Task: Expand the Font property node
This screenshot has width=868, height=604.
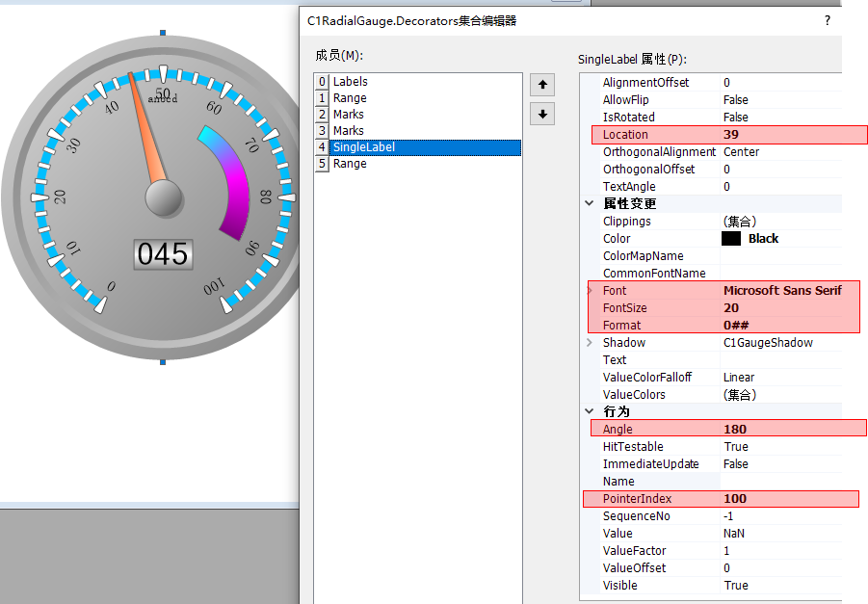Action: [590, 291]
